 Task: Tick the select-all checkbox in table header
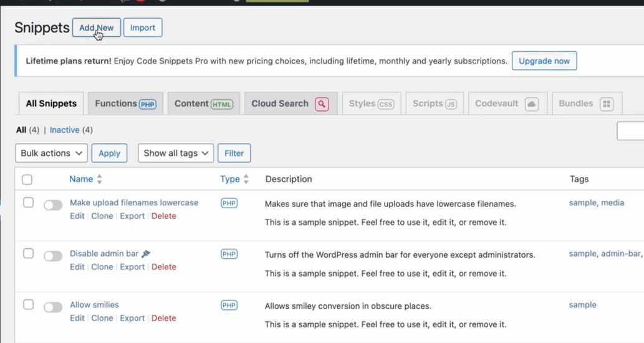tap(27, 180)
